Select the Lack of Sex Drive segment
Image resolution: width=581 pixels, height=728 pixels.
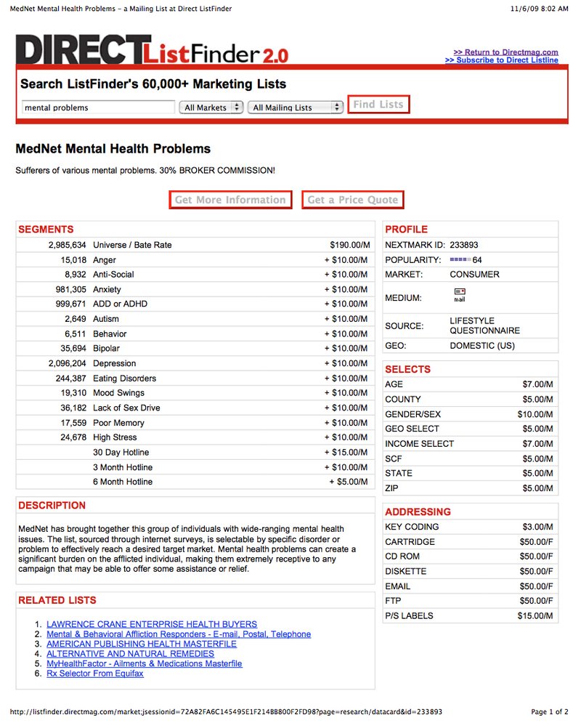195,408
